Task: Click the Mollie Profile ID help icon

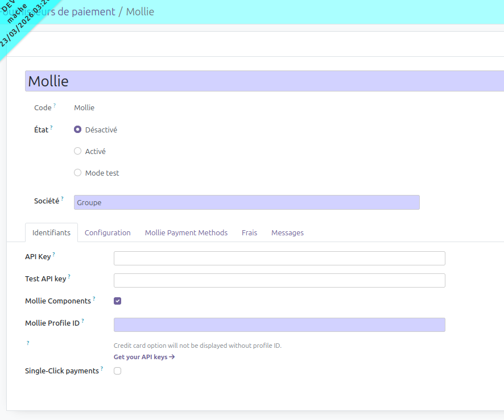Action: pos(82,321)
